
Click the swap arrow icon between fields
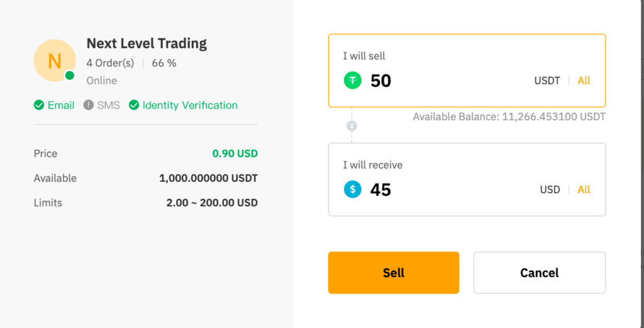(x=352, y=126)
